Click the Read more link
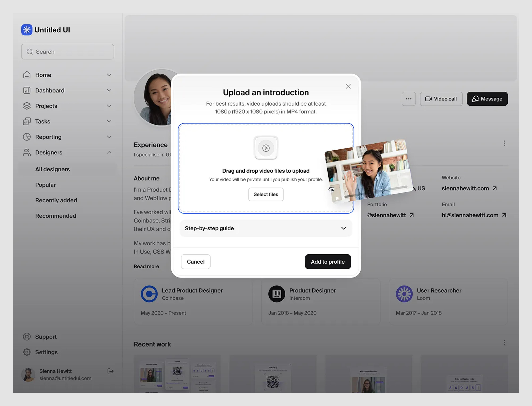The image size is (532, 406). tap(146, 266)
